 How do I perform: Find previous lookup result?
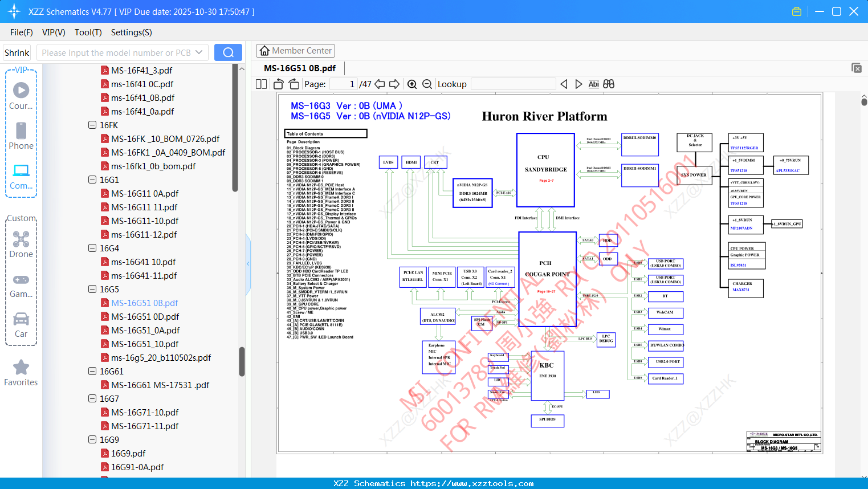tap(564, 84)
